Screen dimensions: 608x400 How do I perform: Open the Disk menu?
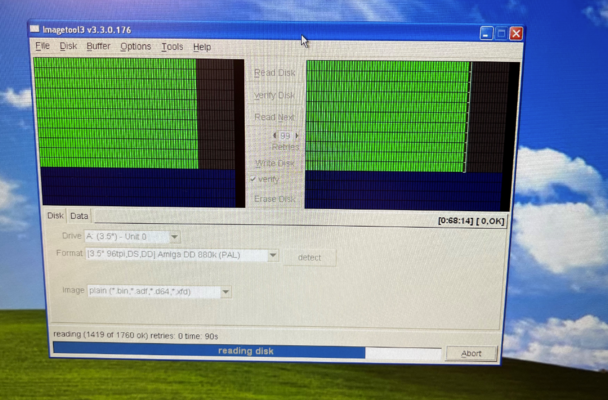[x=68, y=47]
